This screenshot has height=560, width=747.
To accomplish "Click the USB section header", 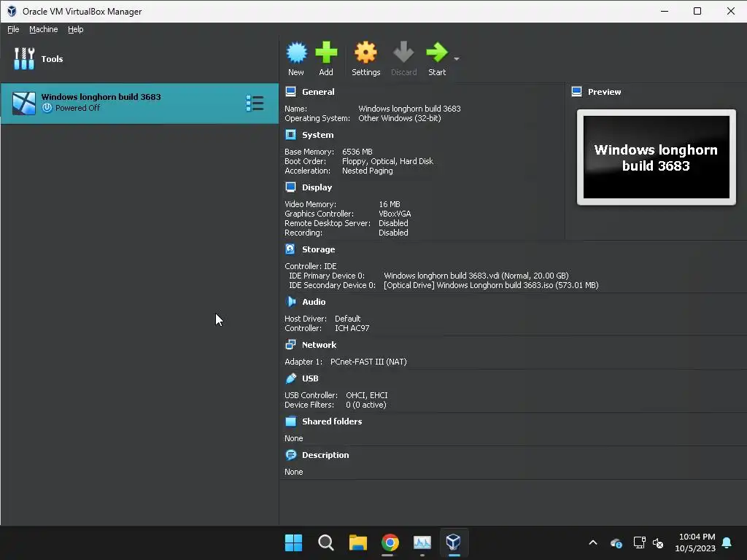I will pyautogui.click(x=309, y=378).
